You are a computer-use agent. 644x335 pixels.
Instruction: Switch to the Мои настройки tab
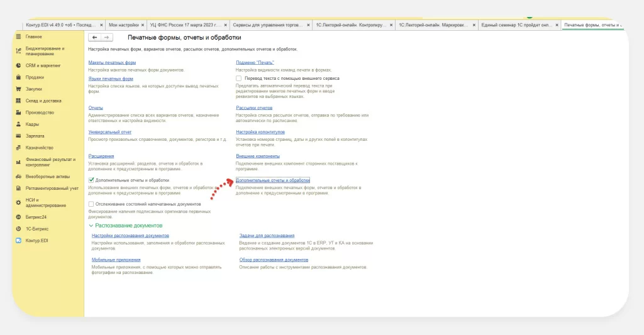click(x=124, y=25)
